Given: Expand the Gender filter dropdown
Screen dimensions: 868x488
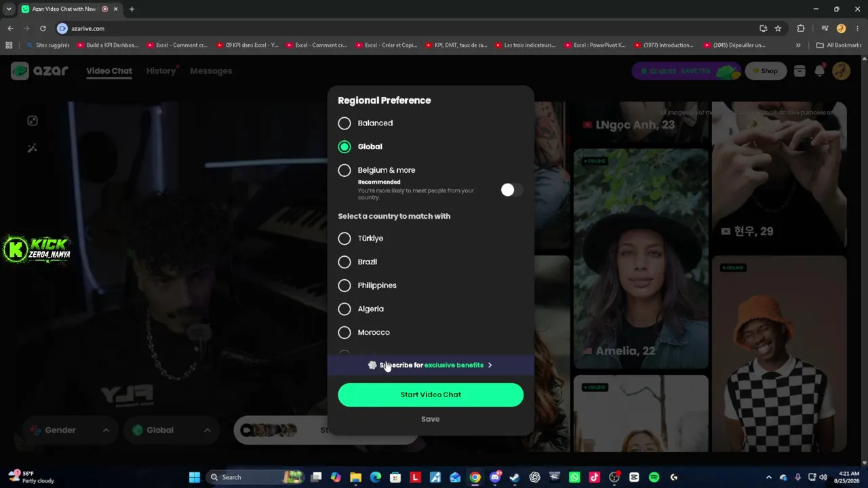Looking at the screenshot, I should (68, 430).
